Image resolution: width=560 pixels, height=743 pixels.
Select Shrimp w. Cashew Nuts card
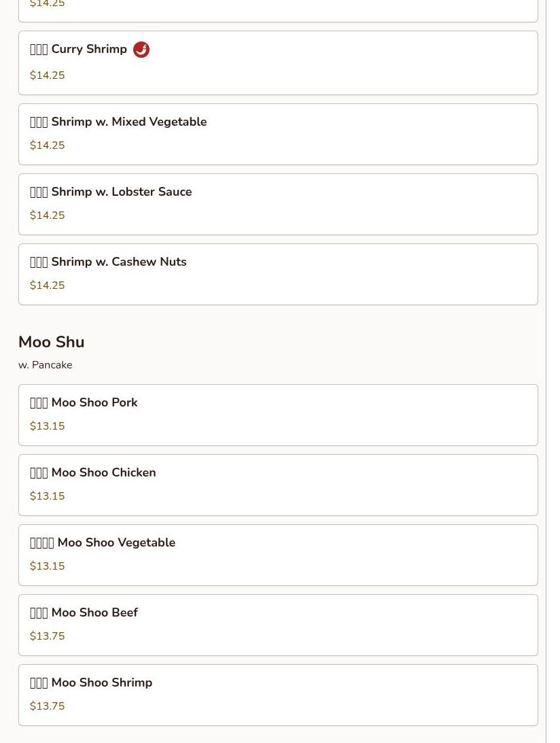coord(278,275)
